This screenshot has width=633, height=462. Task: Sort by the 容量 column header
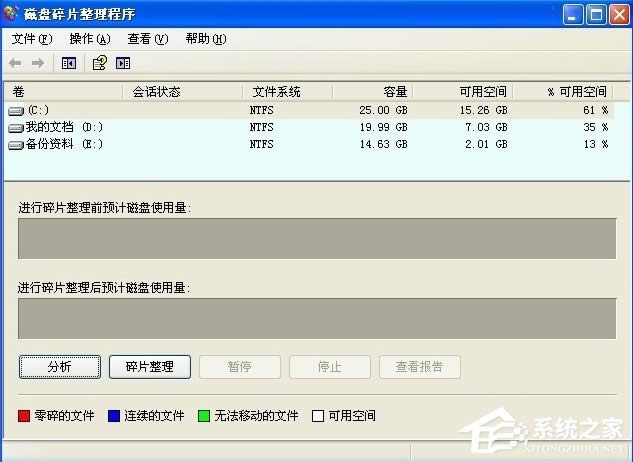pos(371,91)
